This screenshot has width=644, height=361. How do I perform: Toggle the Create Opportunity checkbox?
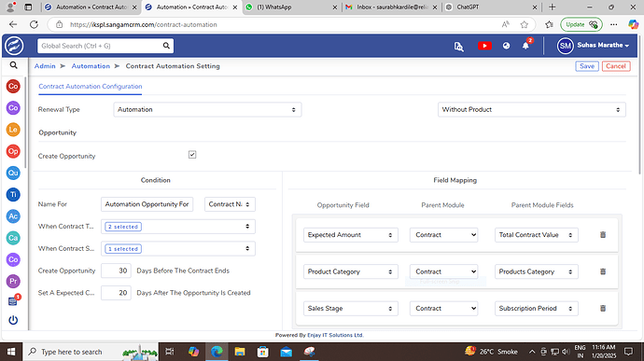pyautogui.click(x=192, y=155)
